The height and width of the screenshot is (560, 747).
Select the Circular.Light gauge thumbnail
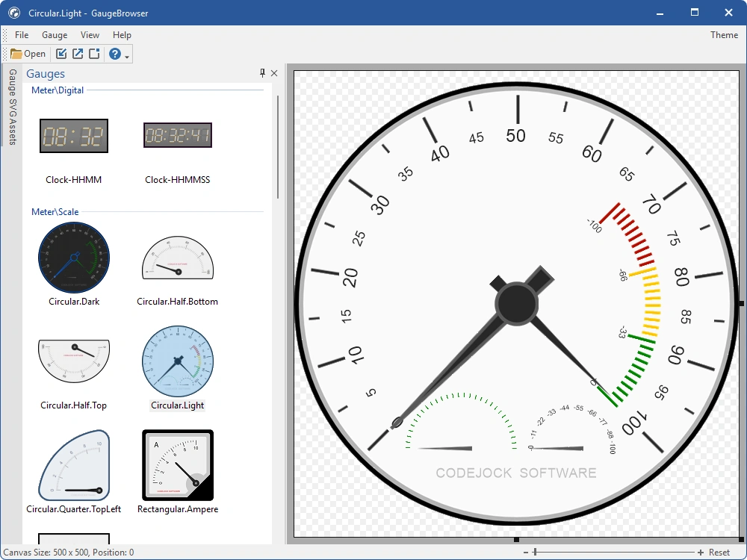pos(178,361)
